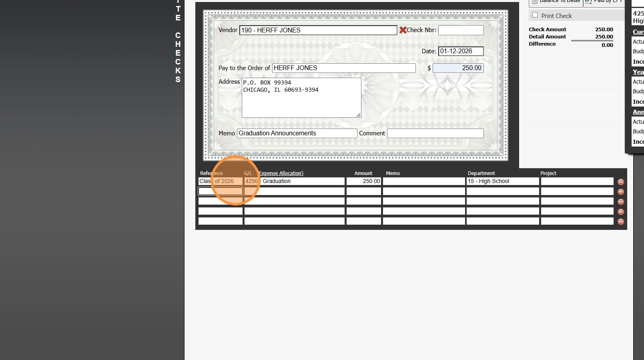The width and height of the screenshot is (644, 360).
Task: Click the fourth row's empty Department cell
Action: 503,211
